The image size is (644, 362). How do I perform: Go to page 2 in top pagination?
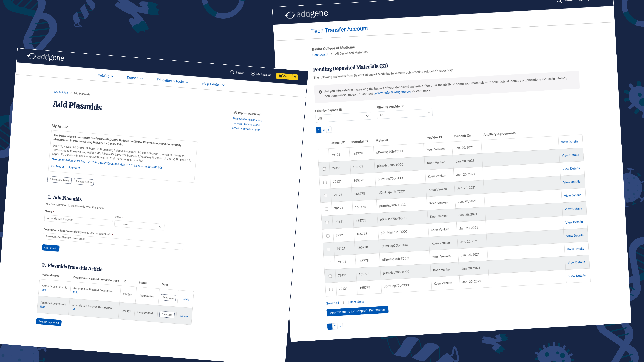(x=324, y=130)
